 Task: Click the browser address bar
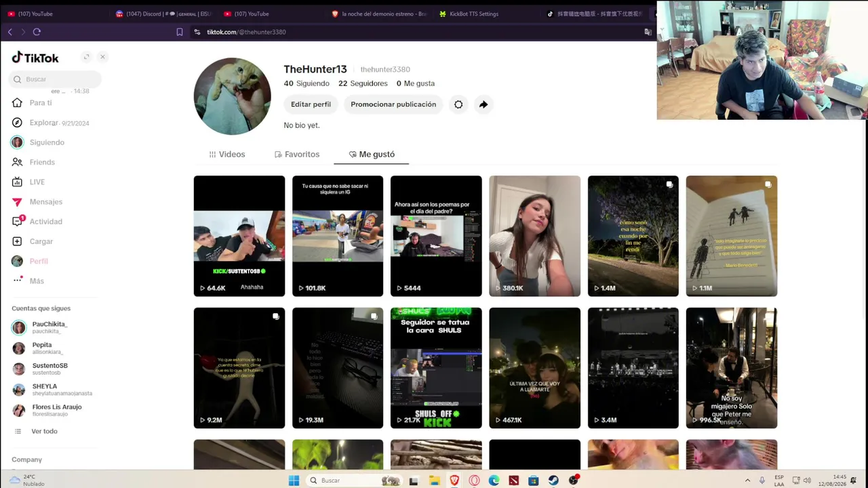(417, 32)
